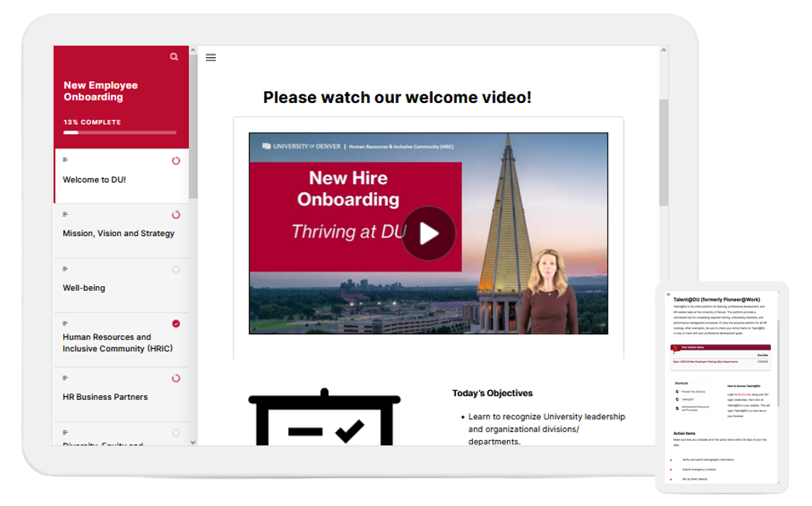The height and width of the screenshot is (506, 812).
Task: Toggle the completion checkmark on the HRIC lesson
Action: [x=176, y=323]
